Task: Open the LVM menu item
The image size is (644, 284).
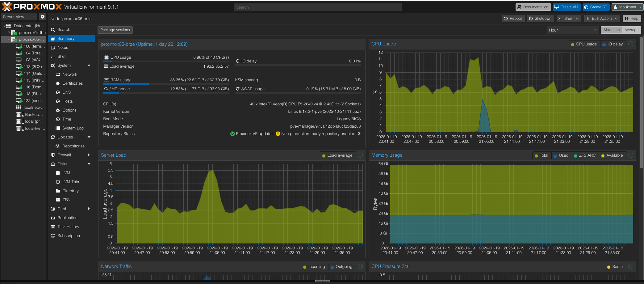Action: [71, 173]
